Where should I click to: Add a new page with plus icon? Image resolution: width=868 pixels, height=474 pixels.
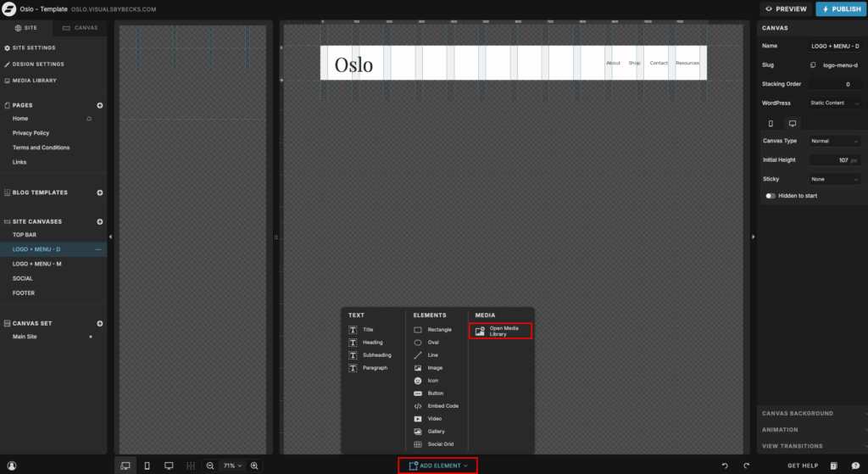click(x=99, y=105)
